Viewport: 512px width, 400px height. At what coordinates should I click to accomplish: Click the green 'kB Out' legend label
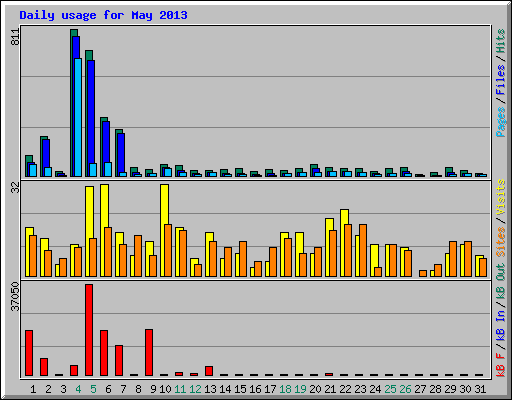pos(500,281)
